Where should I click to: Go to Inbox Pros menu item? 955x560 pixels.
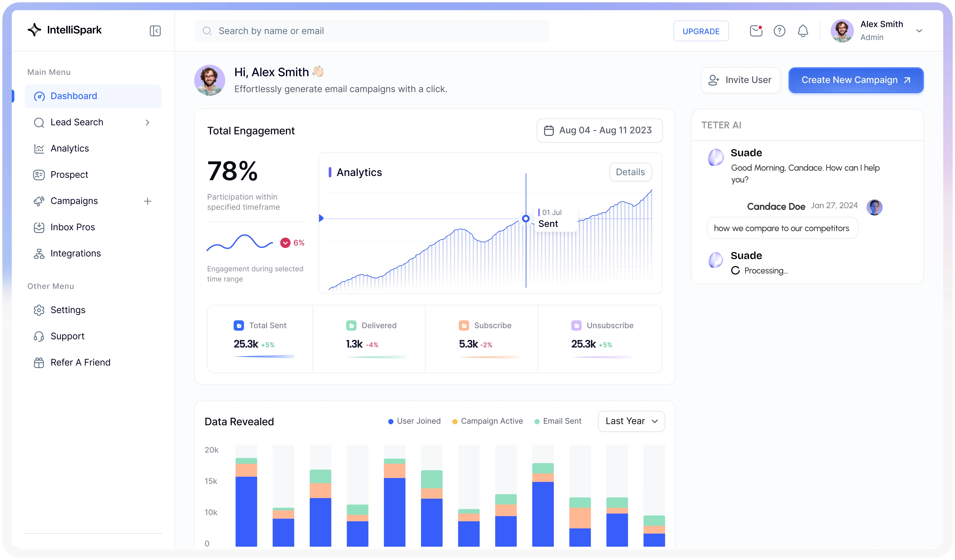tap(72, 227)
